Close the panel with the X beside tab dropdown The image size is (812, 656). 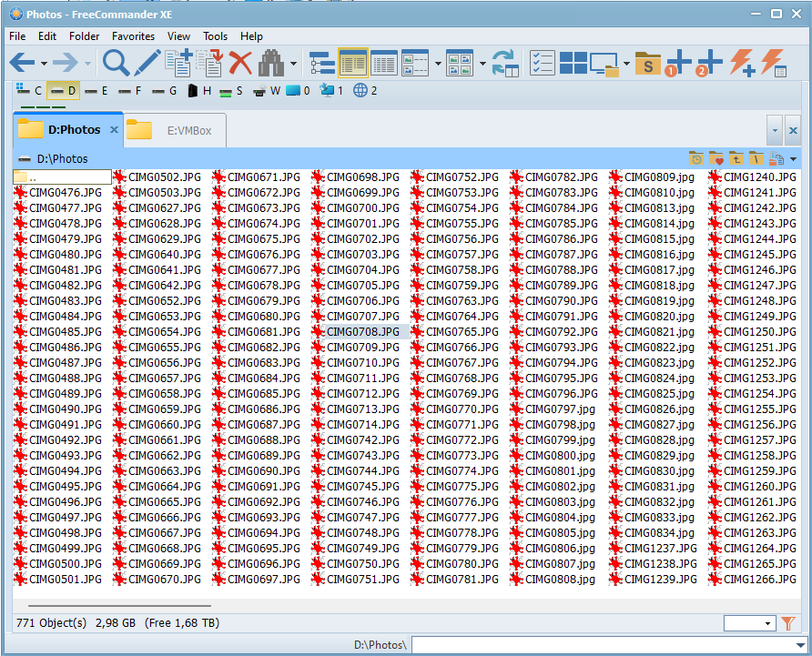pyautogui.click(x=793, y=130)
